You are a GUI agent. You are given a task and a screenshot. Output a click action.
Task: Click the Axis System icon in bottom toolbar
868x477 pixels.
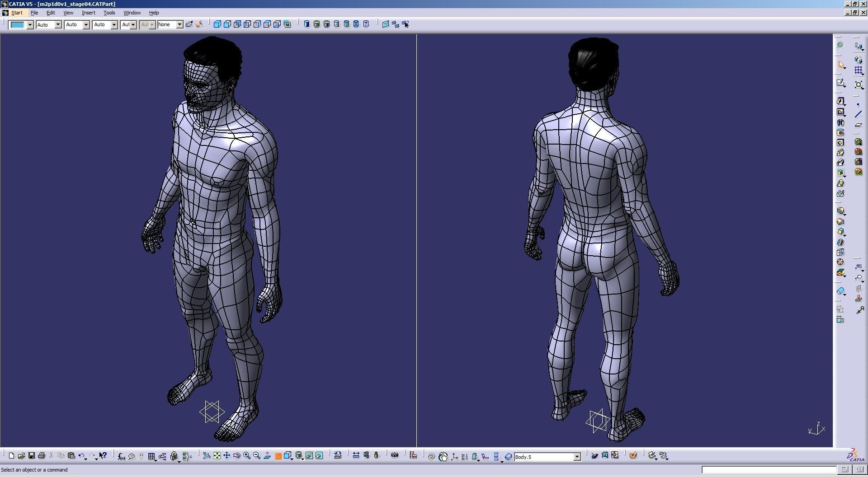[x=455, y=457]
